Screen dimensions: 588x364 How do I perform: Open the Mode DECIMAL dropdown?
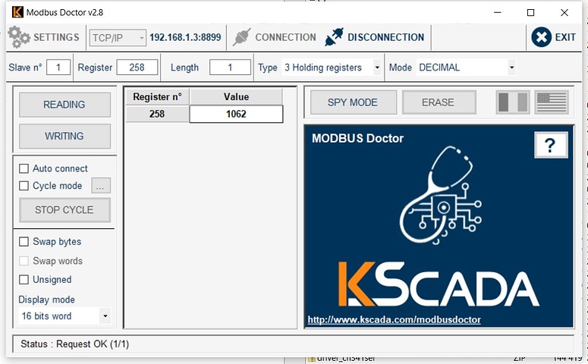pyautogui.click(x=511, y=67)
